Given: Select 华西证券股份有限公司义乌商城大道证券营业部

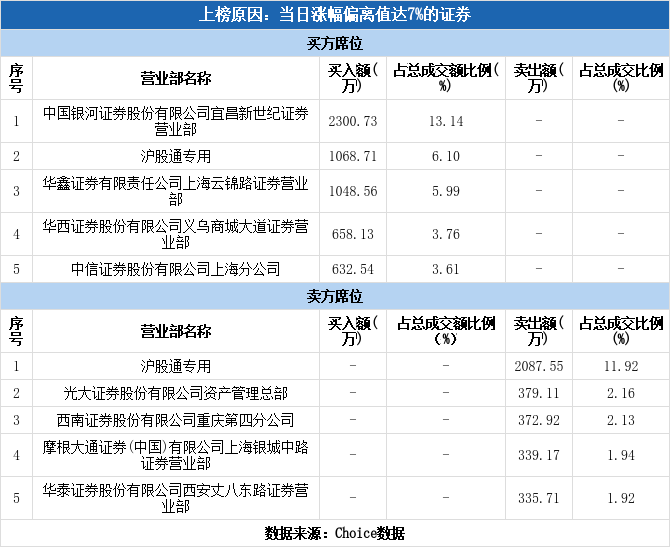Looking at the screenshot, I should tap(176, 234).
